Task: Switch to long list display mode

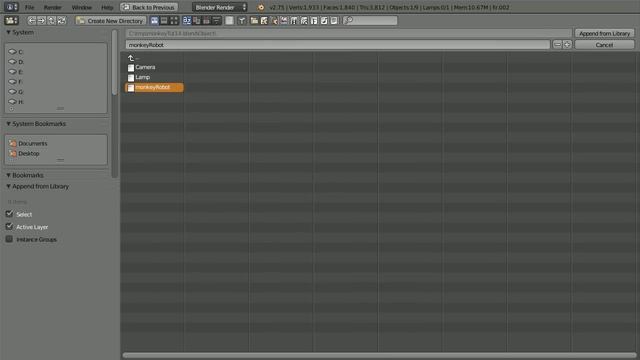Action: tap(164, 20)
